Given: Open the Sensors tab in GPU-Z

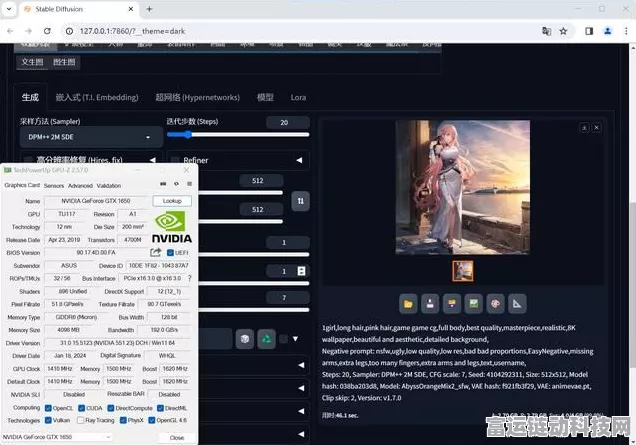Looking at the screenshot, I should pos(54,185).
